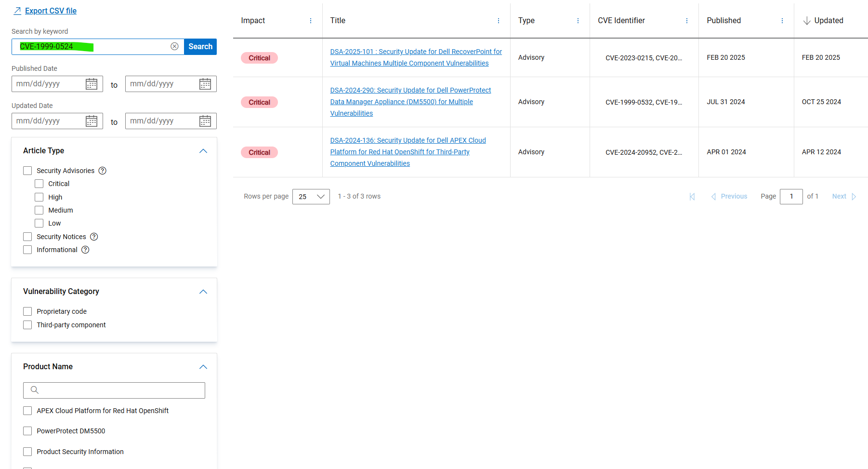Check the Low severity checkbox

(39, 223)
